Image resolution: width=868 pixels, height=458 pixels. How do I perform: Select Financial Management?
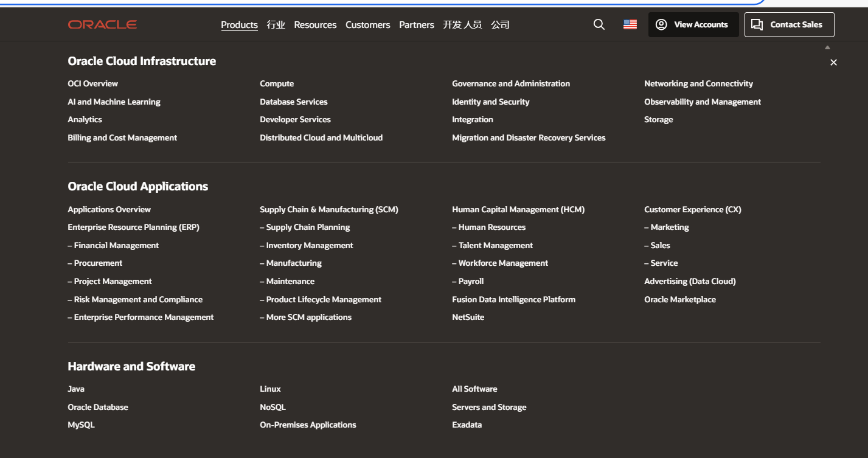click(113, 246)
